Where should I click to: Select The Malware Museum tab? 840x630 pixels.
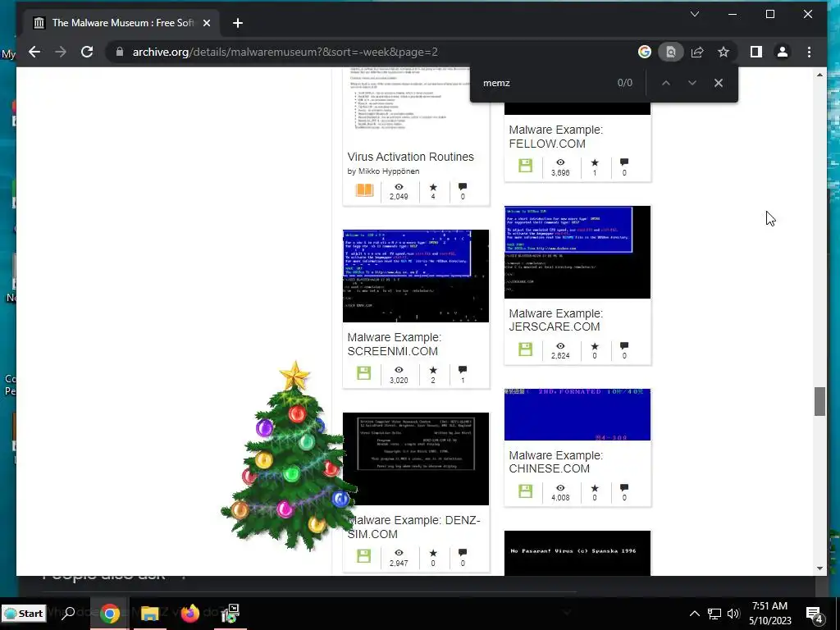121,23
